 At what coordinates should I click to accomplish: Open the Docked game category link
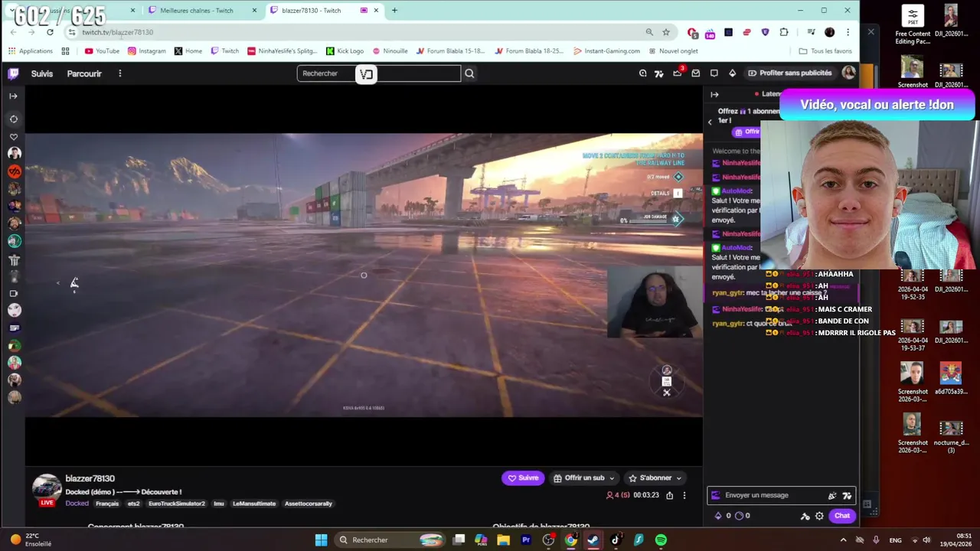(x=77, y=504)
